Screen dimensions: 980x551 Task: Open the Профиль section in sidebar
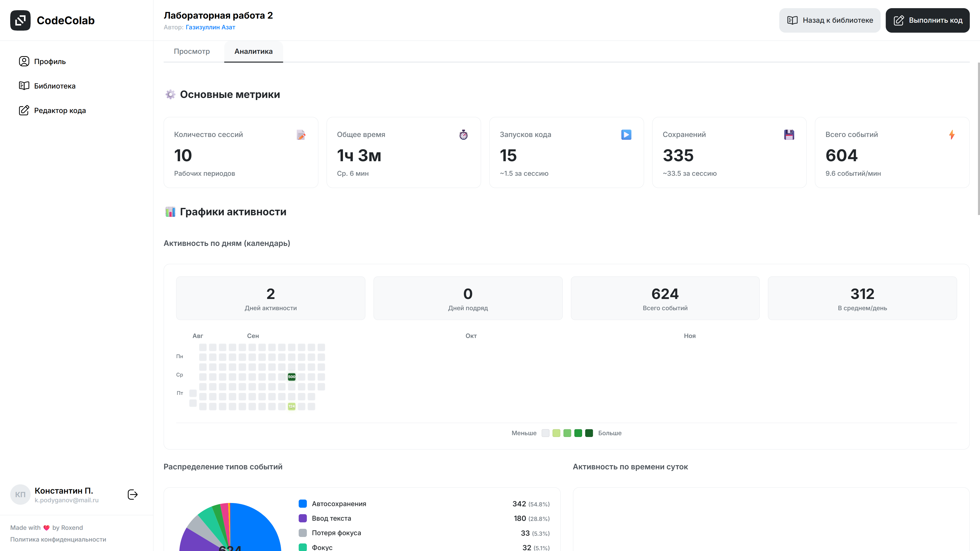pos(50,61)
